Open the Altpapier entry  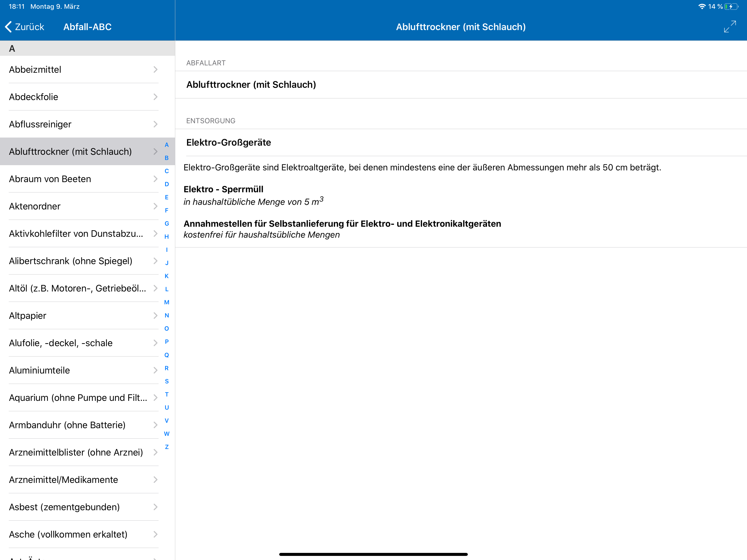(x=87, y=316)
